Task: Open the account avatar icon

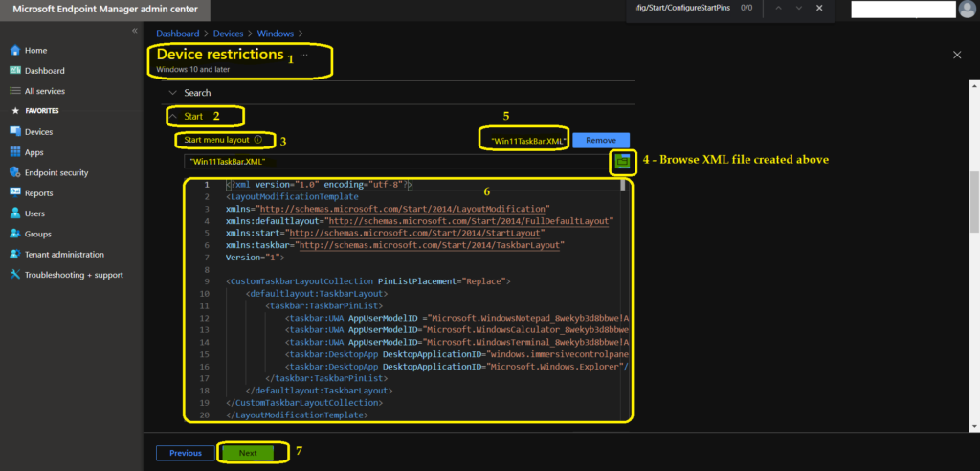Action: (967, 10)
